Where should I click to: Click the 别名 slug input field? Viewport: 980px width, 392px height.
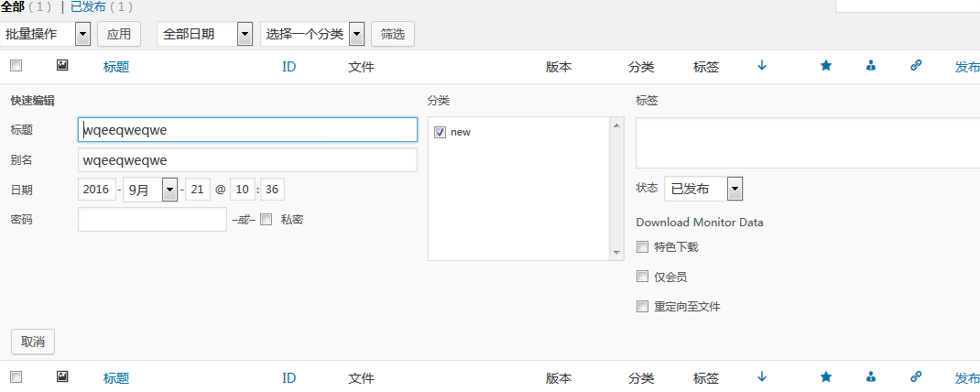[247, 160]
